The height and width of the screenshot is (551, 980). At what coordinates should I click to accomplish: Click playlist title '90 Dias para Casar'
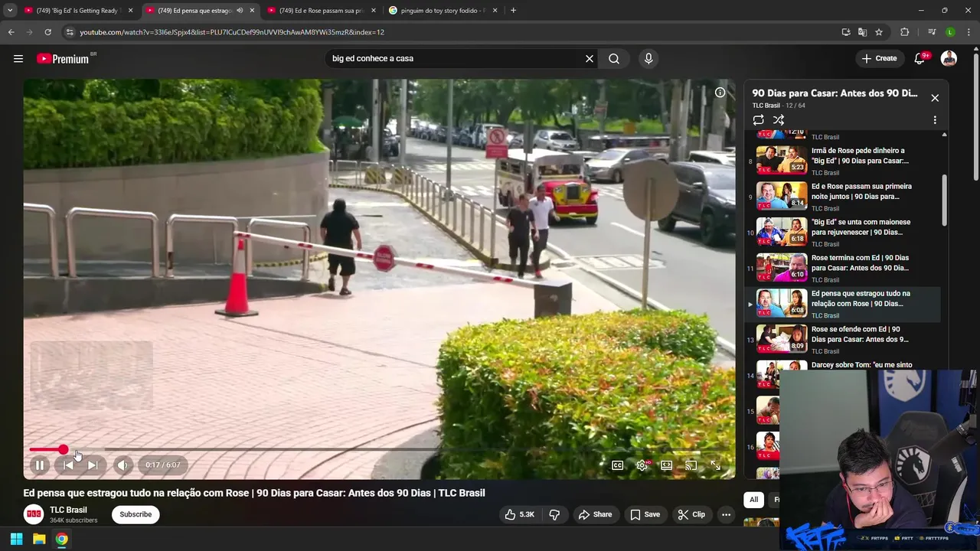pos(835,93)
